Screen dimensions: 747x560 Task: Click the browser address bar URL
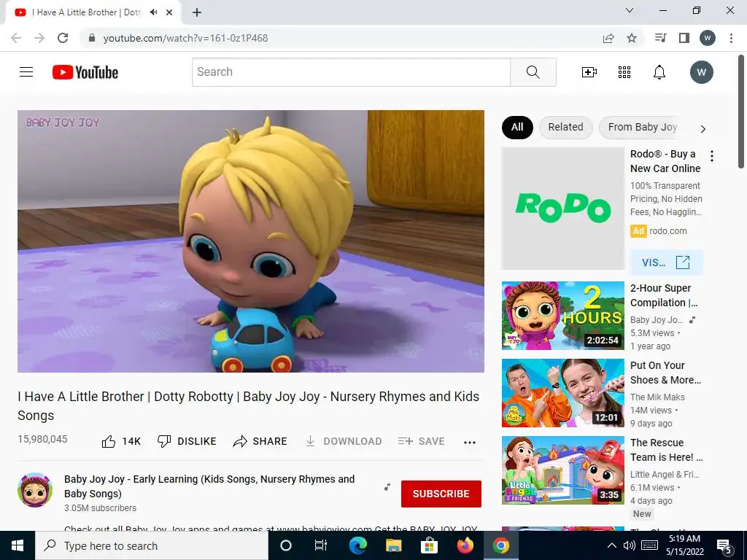tap(186, 38)
